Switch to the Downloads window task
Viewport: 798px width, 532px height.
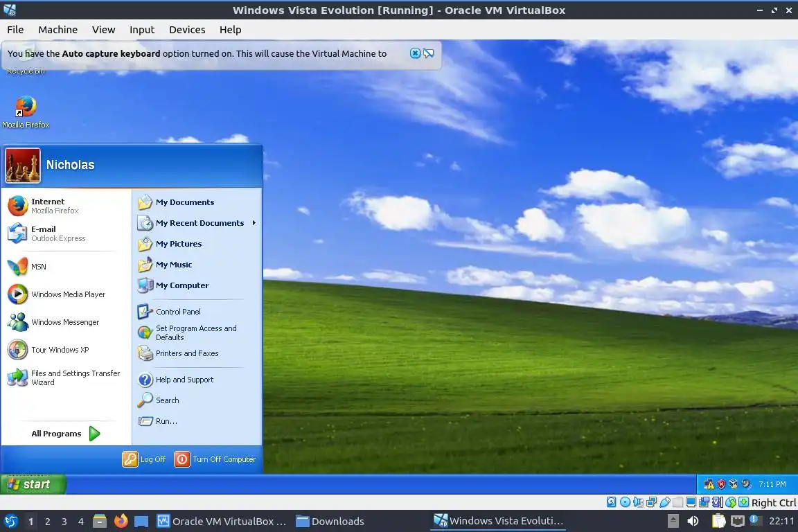(331, 522)
